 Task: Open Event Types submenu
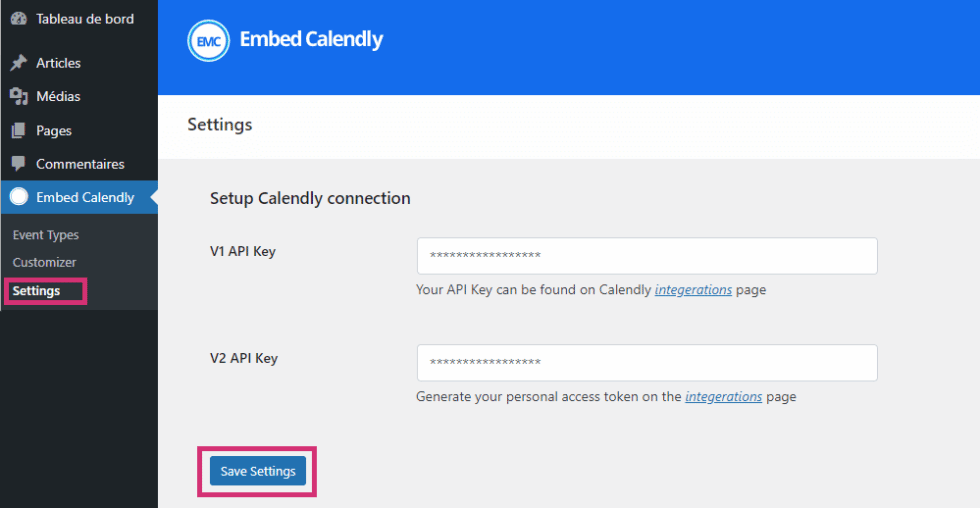click(46, 235)
